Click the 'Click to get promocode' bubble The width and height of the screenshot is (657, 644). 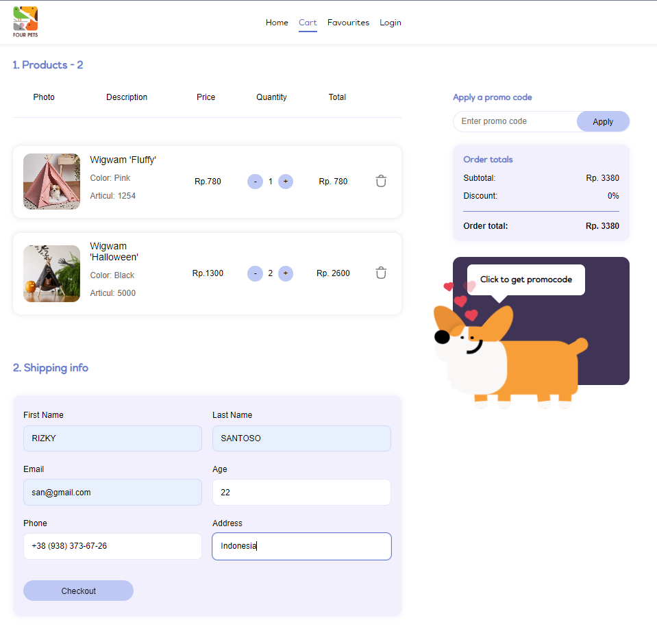point(525,280)
